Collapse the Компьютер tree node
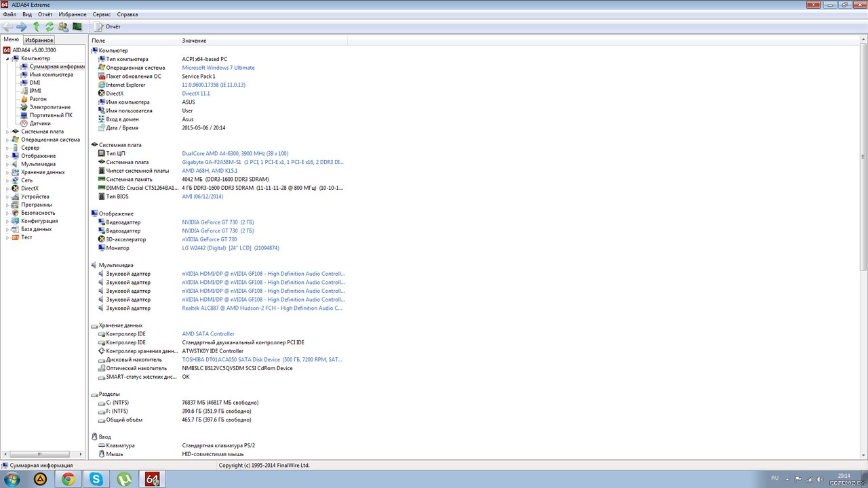 point(7,58)
